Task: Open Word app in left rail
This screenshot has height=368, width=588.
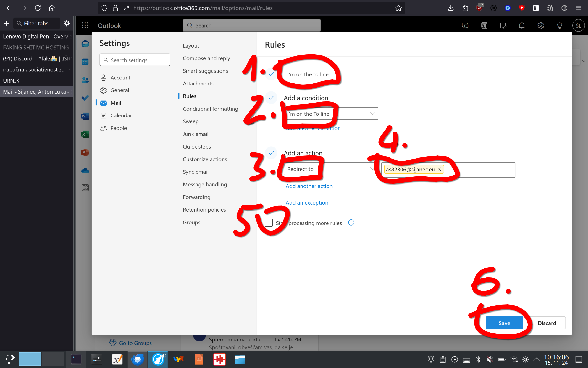Action: click(x=85, y=116)
